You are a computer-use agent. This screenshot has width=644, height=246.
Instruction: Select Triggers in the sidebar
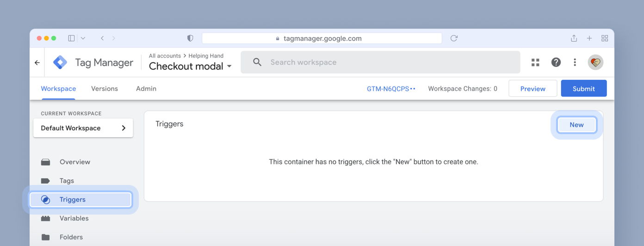(x=81, y=200)
